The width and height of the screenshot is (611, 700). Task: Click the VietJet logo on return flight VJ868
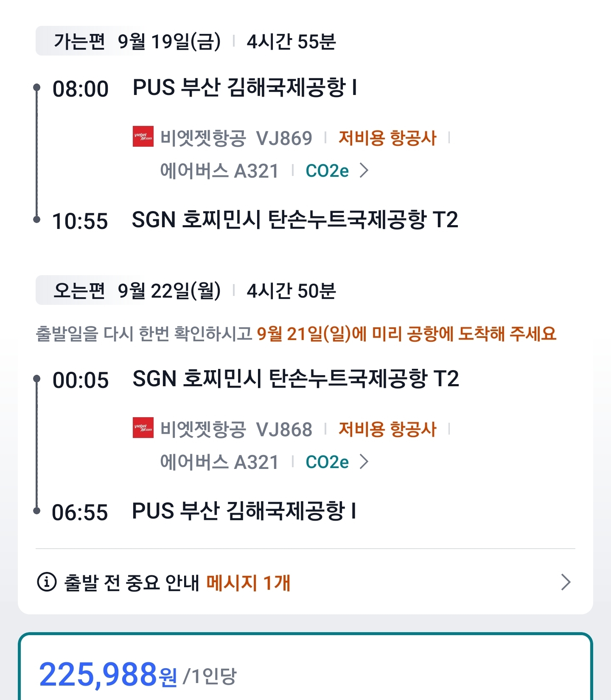(x=143, y=428)
